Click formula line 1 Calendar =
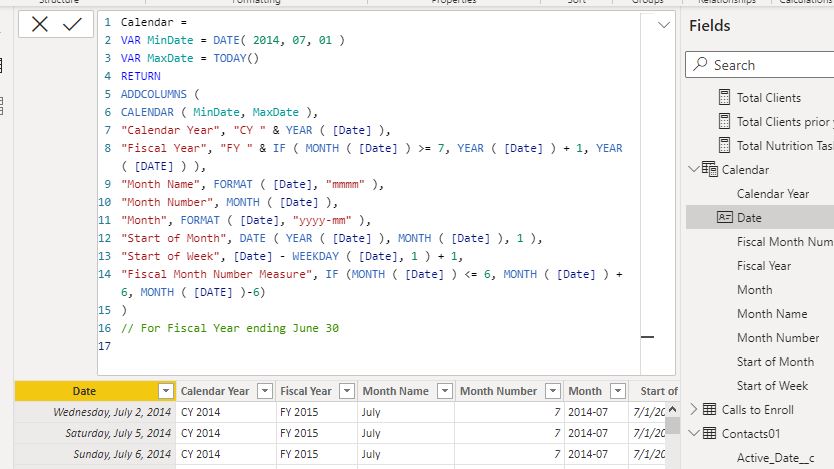This screenshot has width=834, height=469. [x=154, y=22]
